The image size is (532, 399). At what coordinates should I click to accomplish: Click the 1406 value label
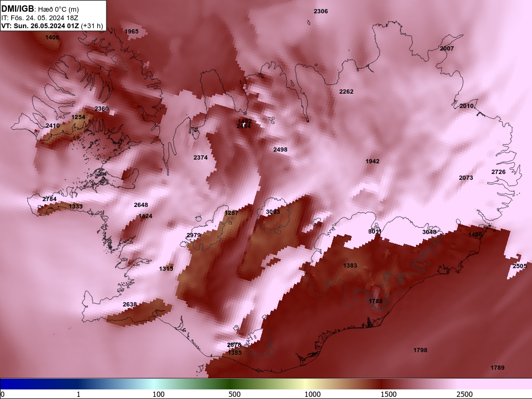(52, 37)
